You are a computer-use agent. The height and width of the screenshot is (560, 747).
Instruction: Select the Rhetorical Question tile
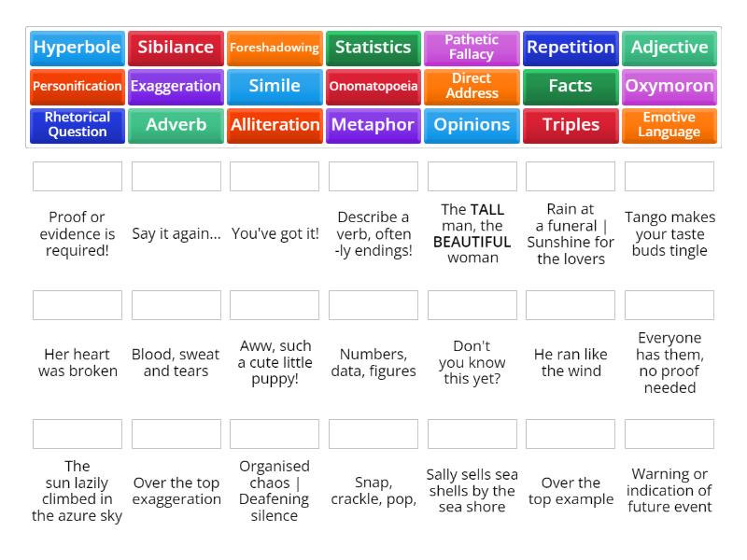tap(77, 124)
